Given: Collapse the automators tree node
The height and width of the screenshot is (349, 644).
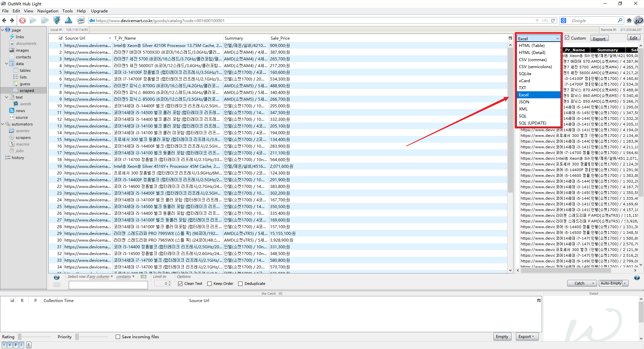Looking at the screenshot, I should coord(3,124).
